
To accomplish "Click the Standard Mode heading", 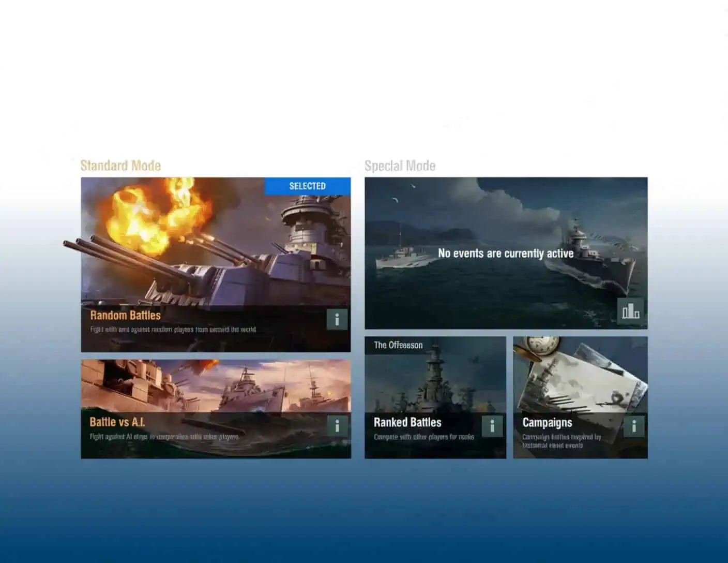I will (x=120, y=166).
